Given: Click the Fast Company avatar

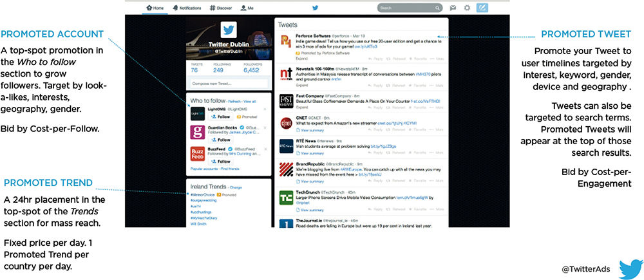Looking at the screenshot, I should pos(286,101).
